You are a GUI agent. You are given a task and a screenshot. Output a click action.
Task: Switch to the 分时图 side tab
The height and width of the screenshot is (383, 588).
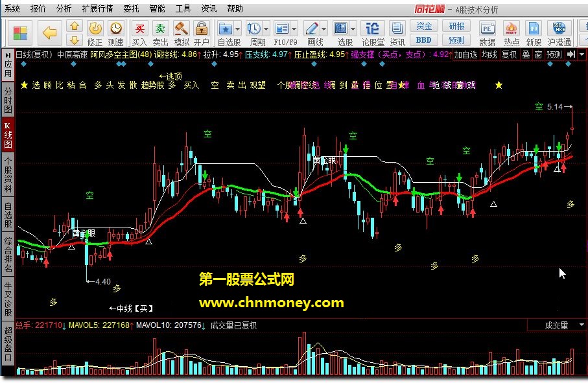pos(8,100)
